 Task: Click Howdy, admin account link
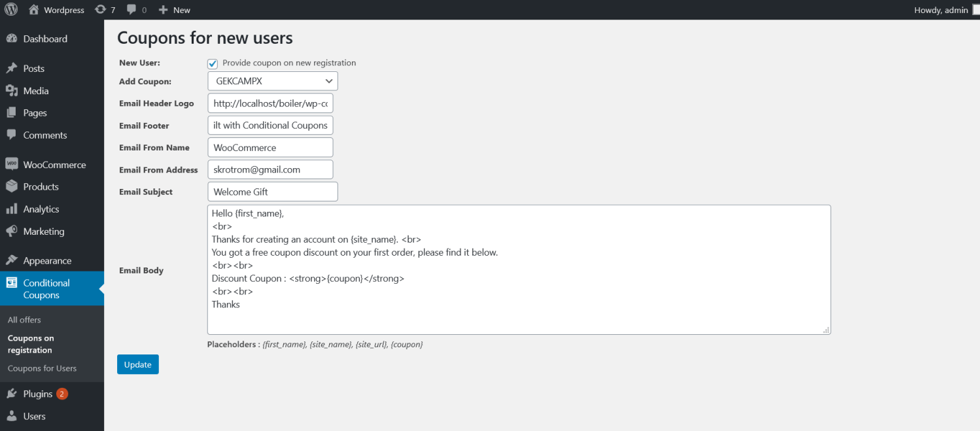(x=941, y=10)
